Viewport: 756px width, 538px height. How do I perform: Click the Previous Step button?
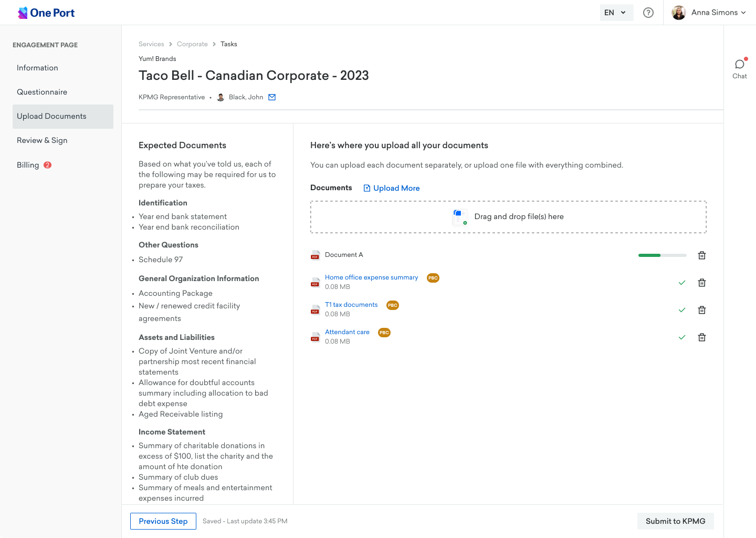(163, 521)
